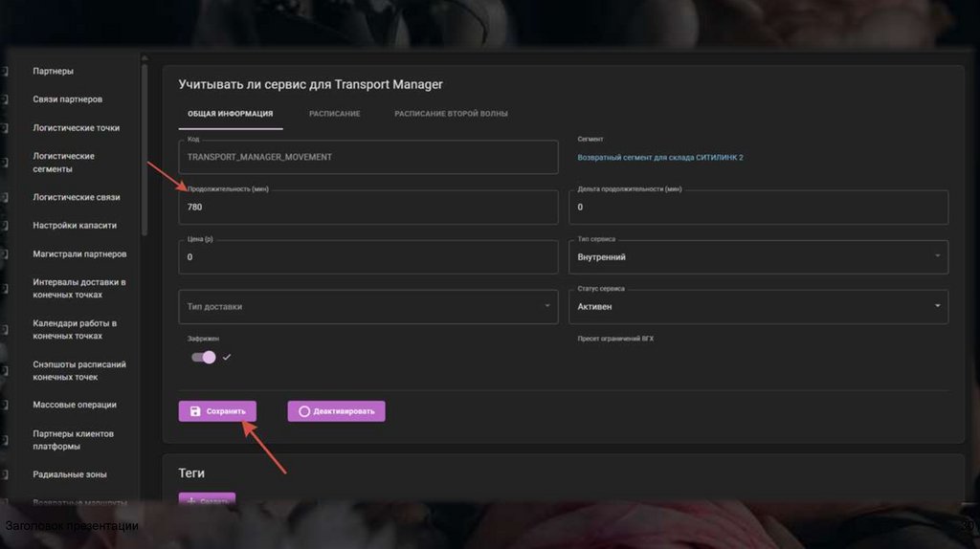Expand the Тип сервиса dropdown arrow
The width and height of the screenshot is (980, 549).
937,256
